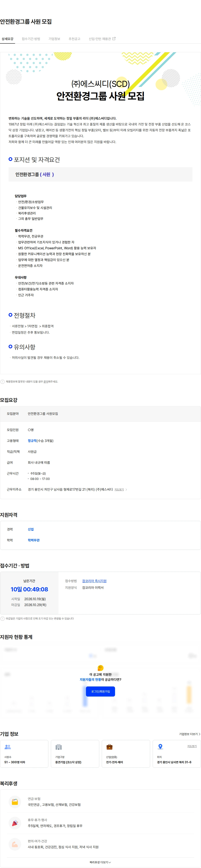Click chevron after 근무지주소 지도보기
Screen dimensions: 201x868
pyautogui.click(x=126, y=489)
